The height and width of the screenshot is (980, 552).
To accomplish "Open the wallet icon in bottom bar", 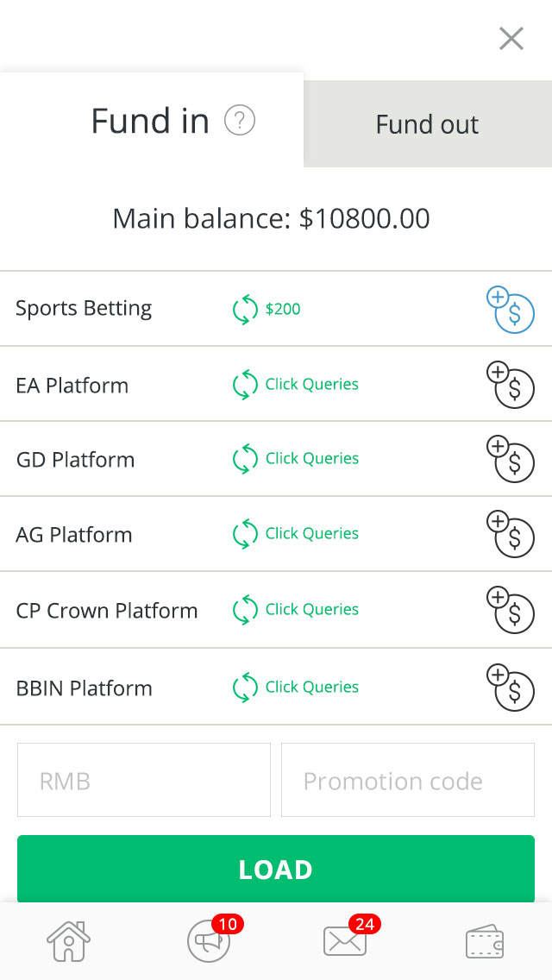I will 485,941.
